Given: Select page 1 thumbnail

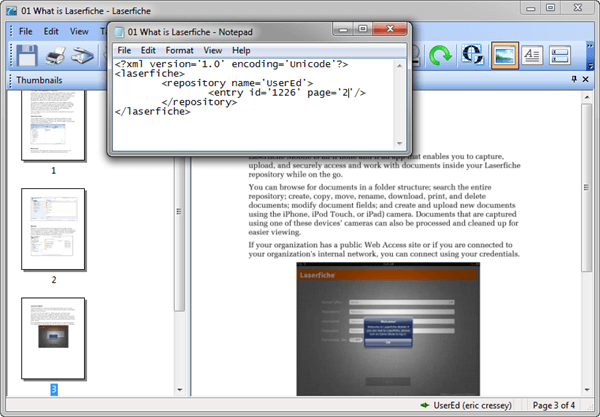Looking at the screenshot, I should pyautogui.click(x=53, y=125).
